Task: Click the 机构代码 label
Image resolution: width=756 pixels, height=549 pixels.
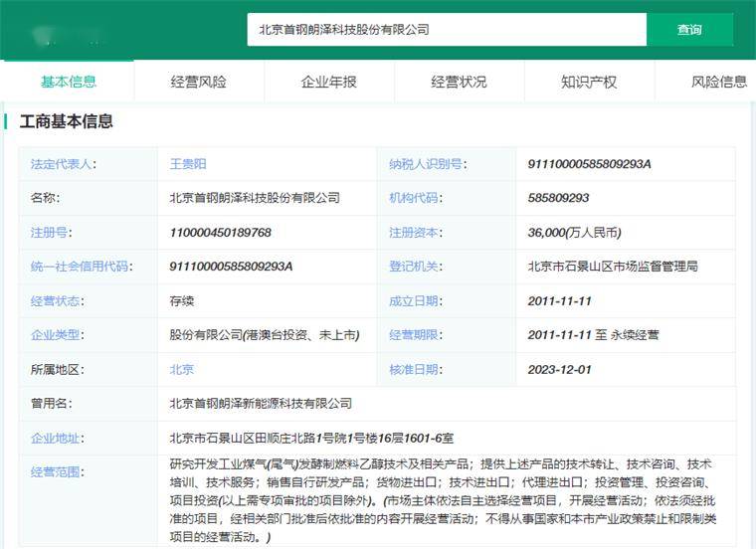Action: coord(416,198)
